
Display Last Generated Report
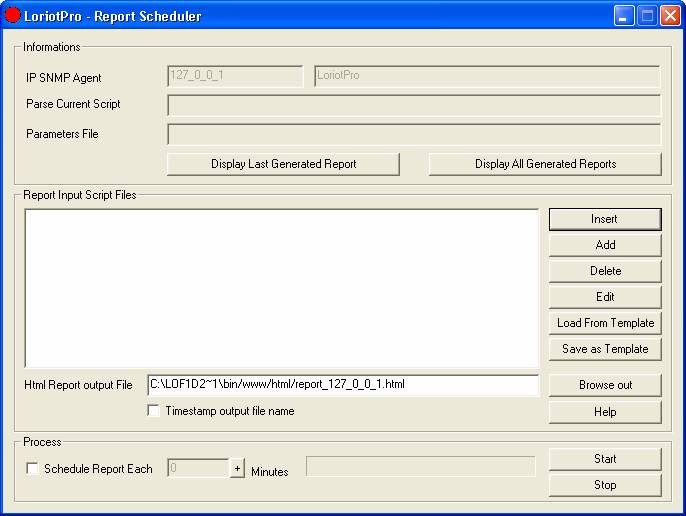(283, 164)
